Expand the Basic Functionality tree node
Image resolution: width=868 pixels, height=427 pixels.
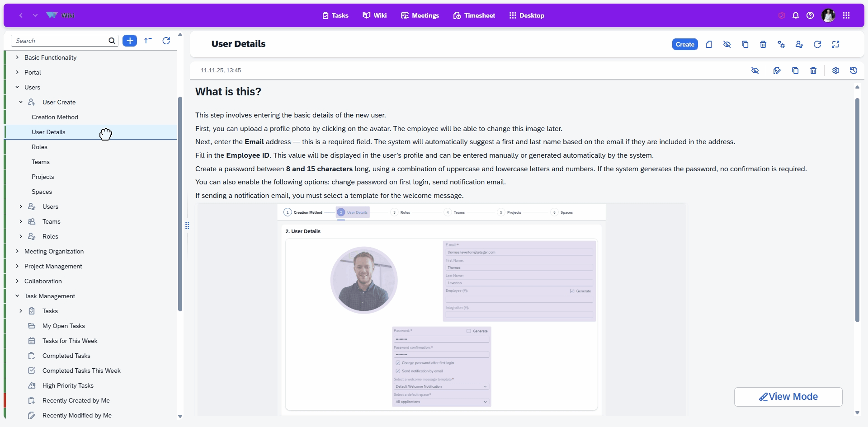click(x=17, y=57)
